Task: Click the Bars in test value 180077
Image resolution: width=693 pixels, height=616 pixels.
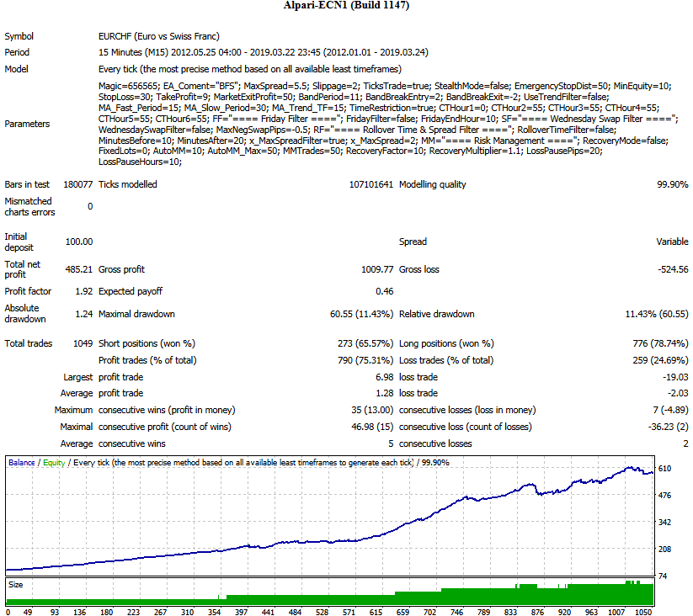Action: 77,184
